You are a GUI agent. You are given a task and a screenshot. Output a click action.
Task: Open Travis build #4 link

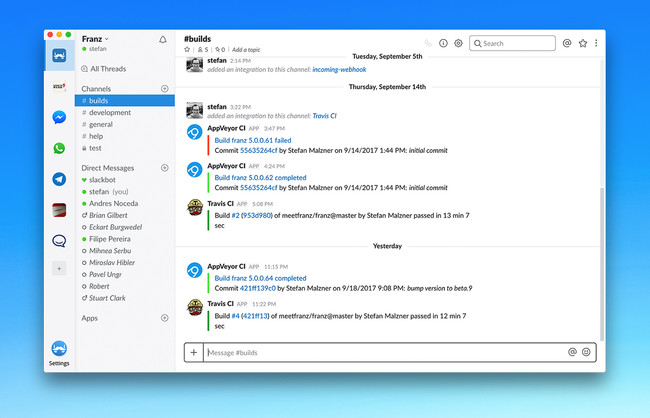pyautogui.click(x=235, y=316)
